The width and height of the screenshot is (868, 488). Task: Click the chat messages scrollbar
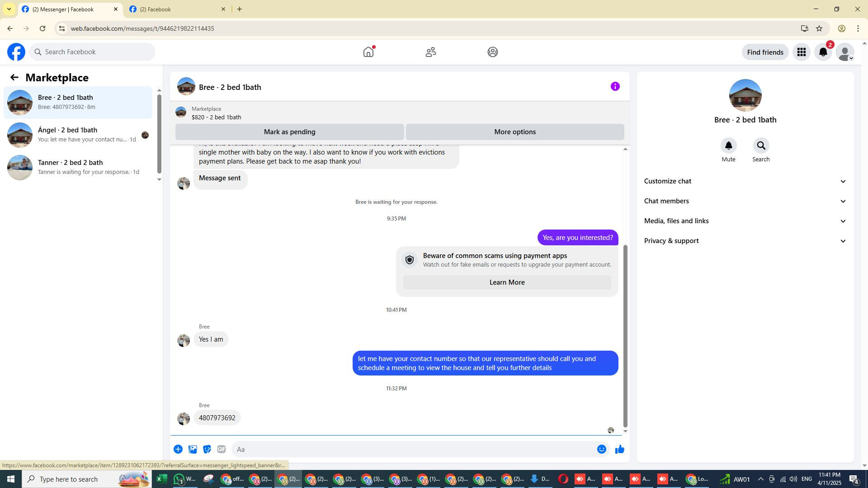[625, 336]
